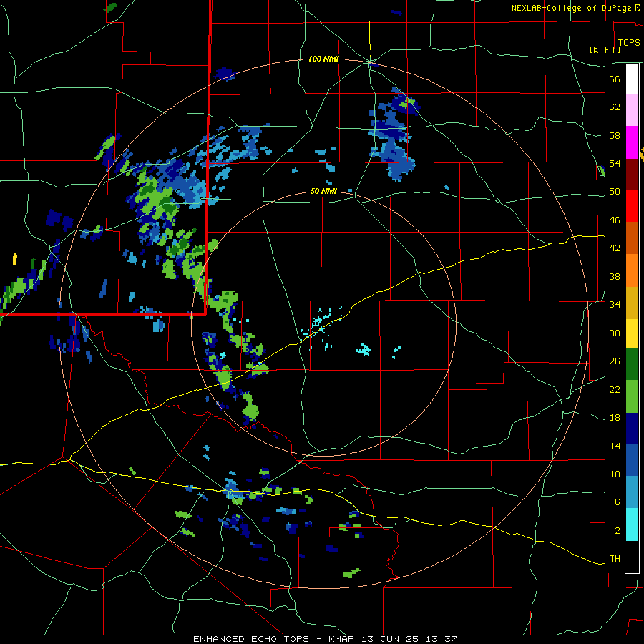Click the "66" legend value
644x644 pixels.
point(615,79)
